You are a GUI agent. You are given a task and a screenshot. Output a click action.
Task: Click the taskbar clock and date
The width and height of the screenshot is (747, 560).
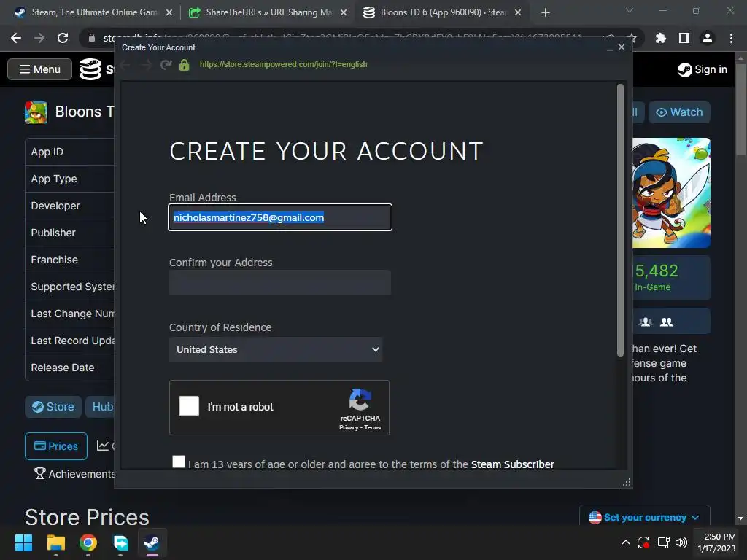pos(716,542)
